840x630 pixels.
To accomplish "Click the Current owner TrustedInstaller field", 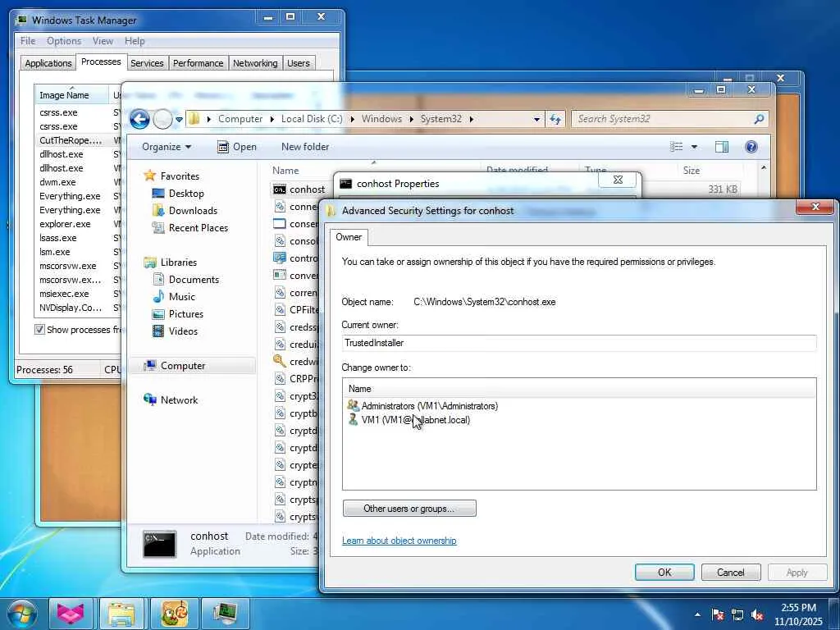I will click(579, 343).
